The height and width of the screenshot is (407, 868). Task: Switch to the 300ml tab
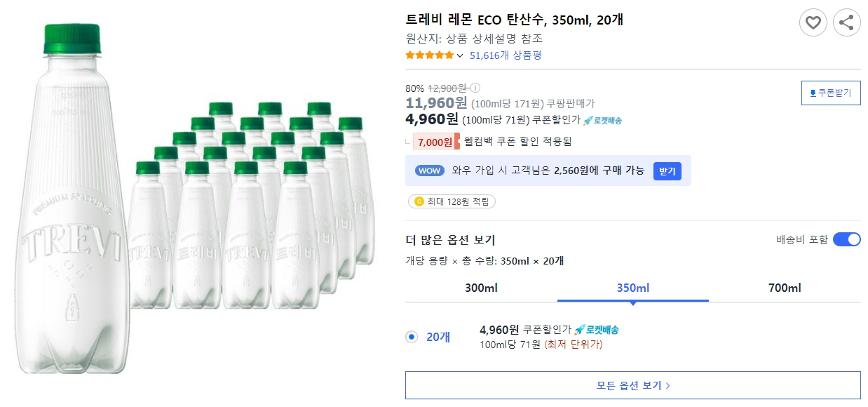pyautogui.click(x=481, y=288)
